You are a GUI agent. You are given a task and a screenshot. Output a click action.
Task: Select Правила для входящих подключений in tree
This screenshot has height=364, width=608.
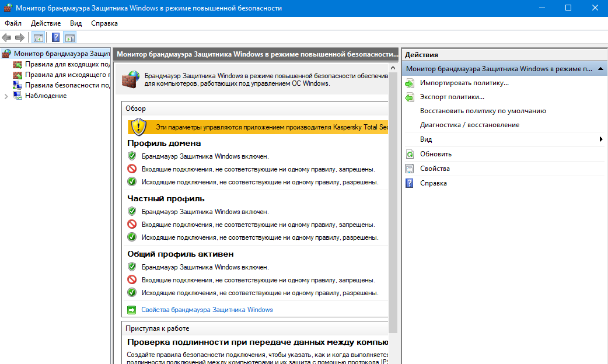coord(67,64)
